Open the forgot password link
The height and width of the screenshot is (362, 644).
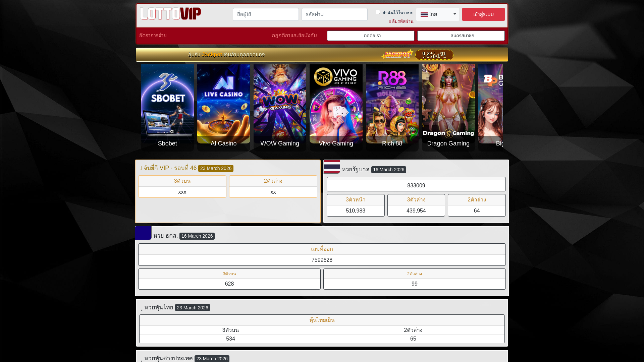pyautogui.click(x=401, y=21)
